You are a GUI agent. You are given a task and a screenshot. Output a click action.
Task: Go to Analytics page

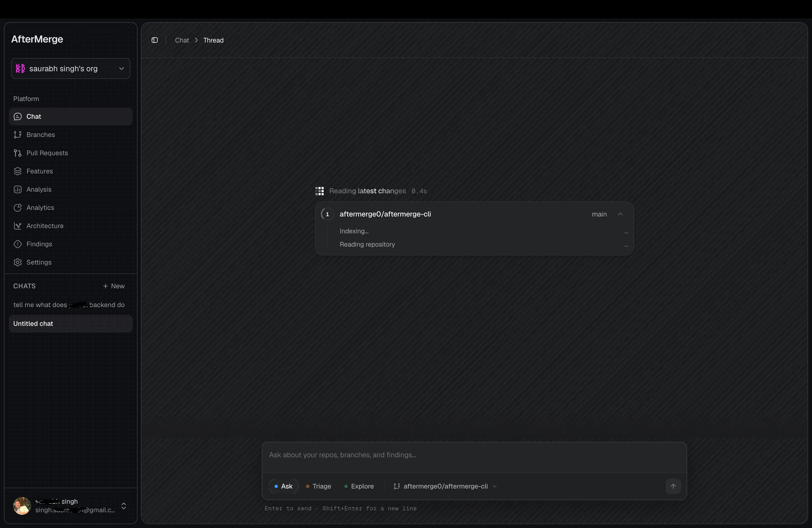point(71,208)
